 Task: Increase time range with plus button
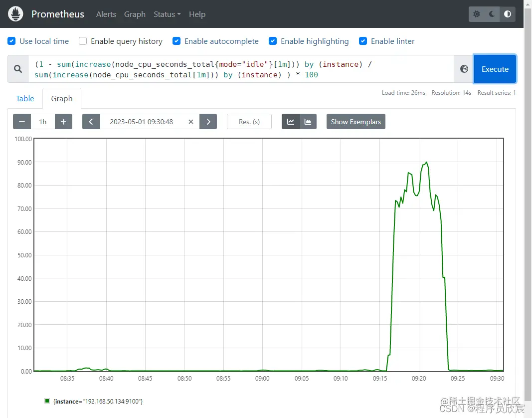(63, 122)
